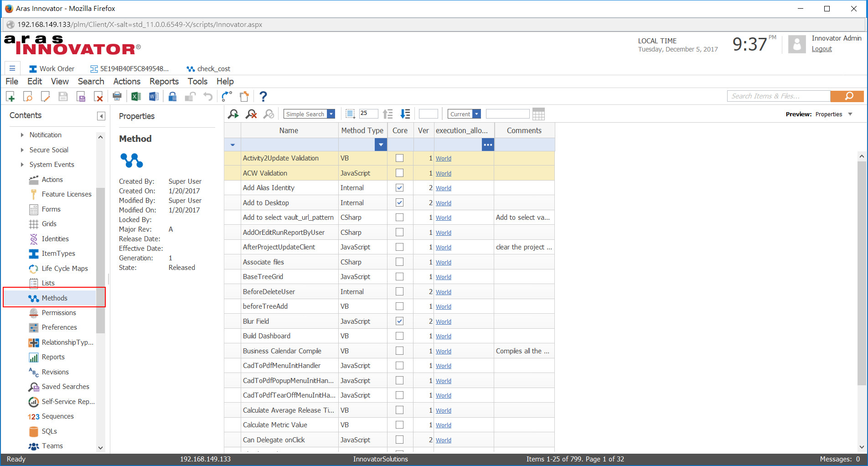Expand the System Events tree node
The image size is (868, 466).
point(22,165)
